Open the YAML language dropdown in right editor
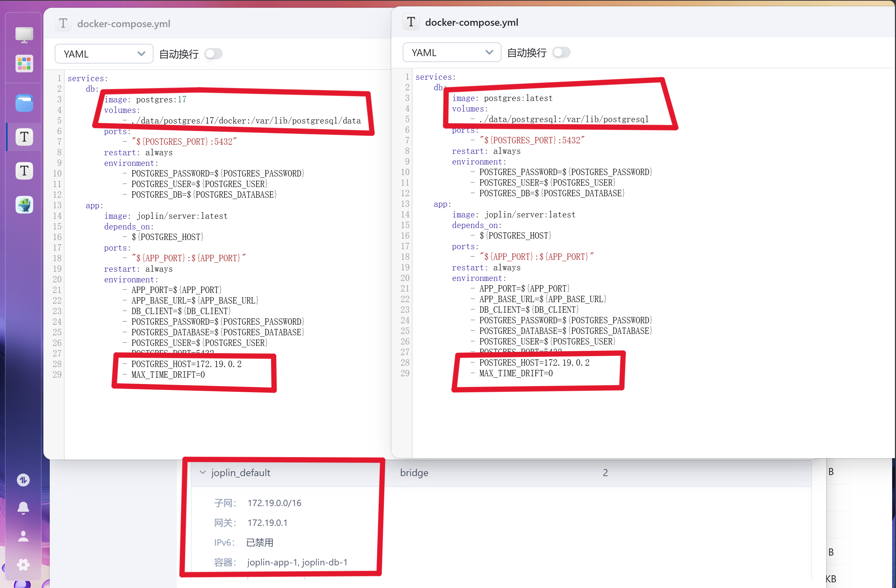Screen dimensions: 896x588 point(451,52)
